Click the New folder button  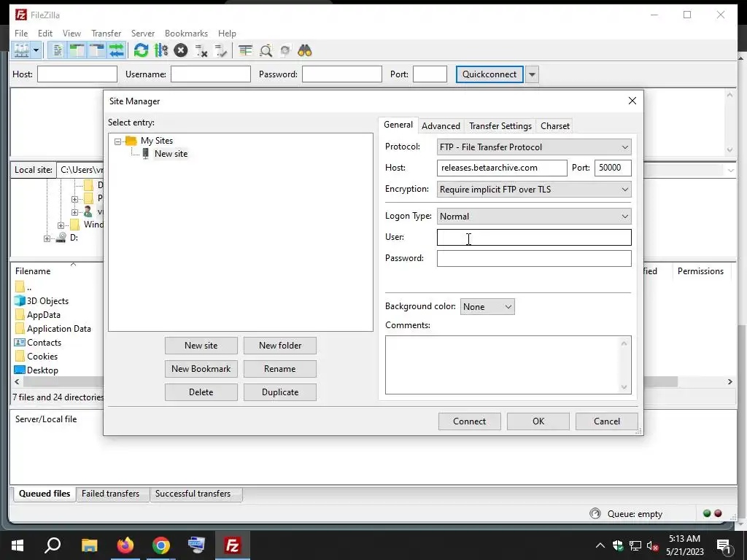(x=280, y=346)
